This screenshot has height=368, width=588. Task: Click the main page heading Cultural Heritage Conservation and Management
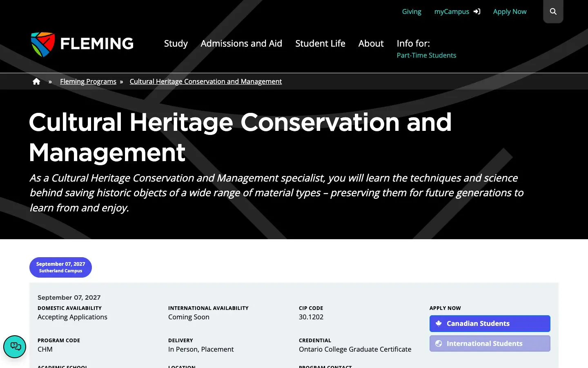(241, 137)
